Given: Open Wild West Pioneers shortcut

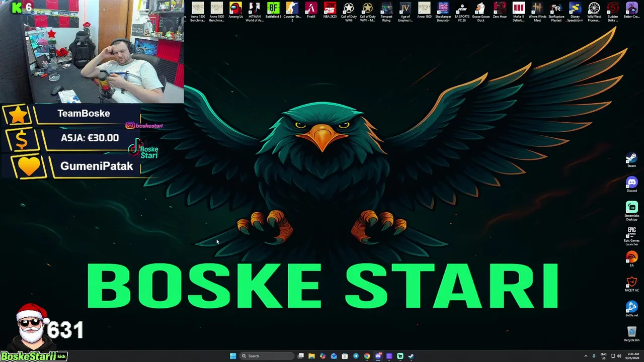Looking at the screenshot, I should click(594, 12).
